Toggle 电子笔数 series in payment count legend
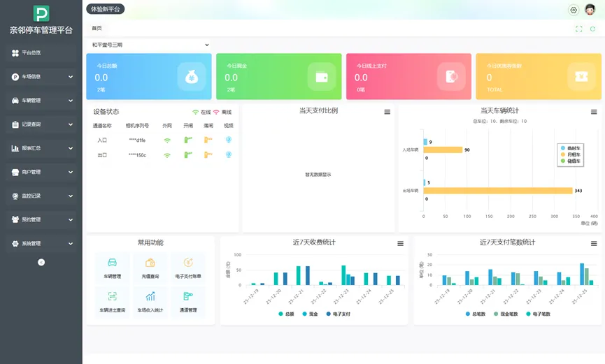Screen dimensions: 605x364 [539, 314]
